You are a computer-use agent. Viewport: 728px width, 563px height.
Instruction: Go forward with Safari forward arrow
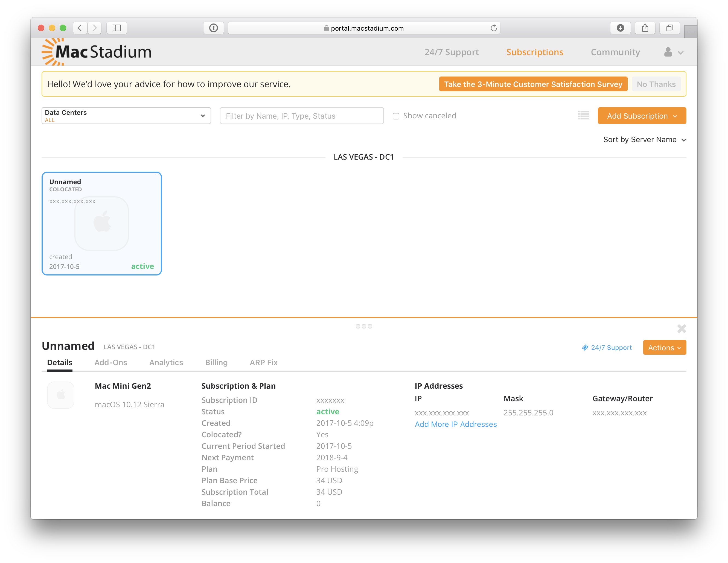pos(95,28)
